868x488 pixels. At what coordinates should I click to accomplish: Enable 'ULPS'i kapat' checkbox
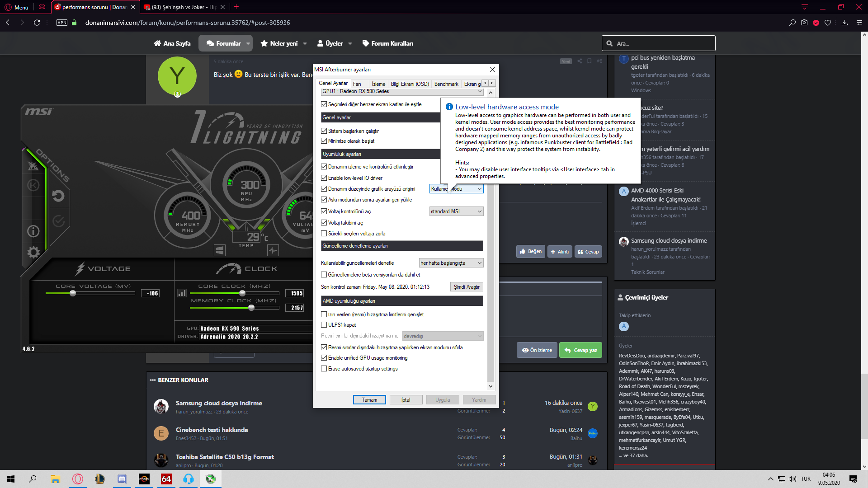pos(324,325)
